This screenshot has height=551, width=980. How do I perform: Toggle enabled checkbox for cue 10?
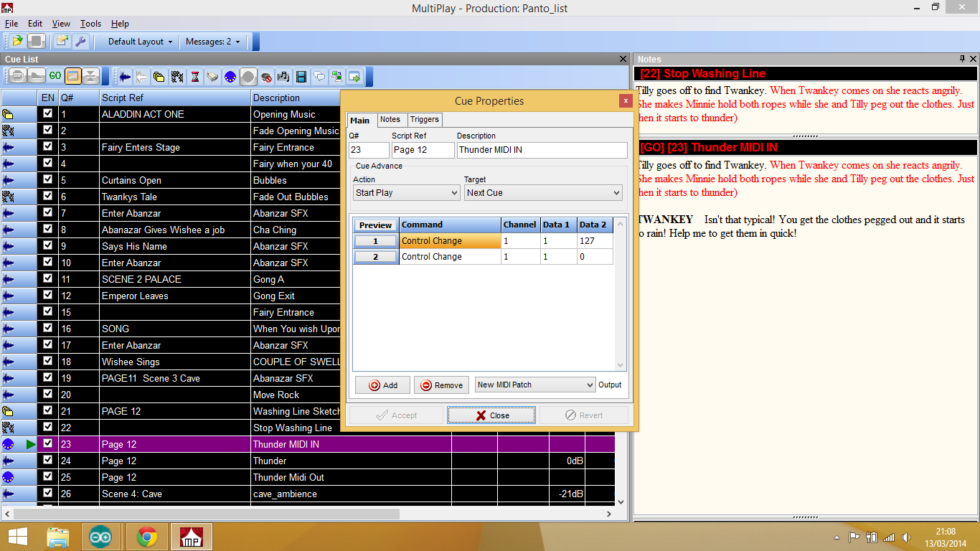[x=48, y=263]
